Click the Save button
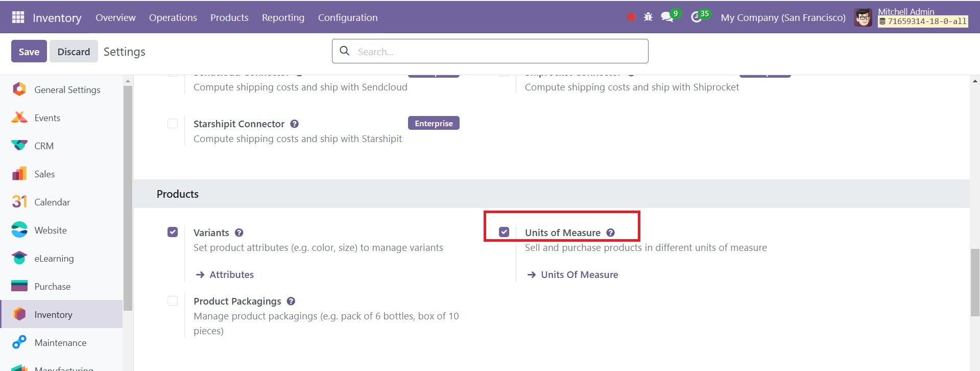Image resolution: width=980 pixels, height=371 pixels. click(x=29, y=52)
